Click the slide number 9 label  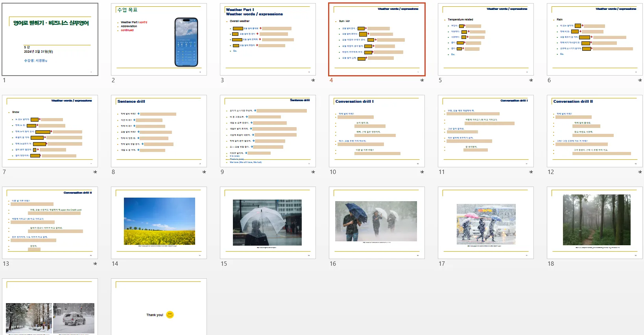tap(222, 172)
